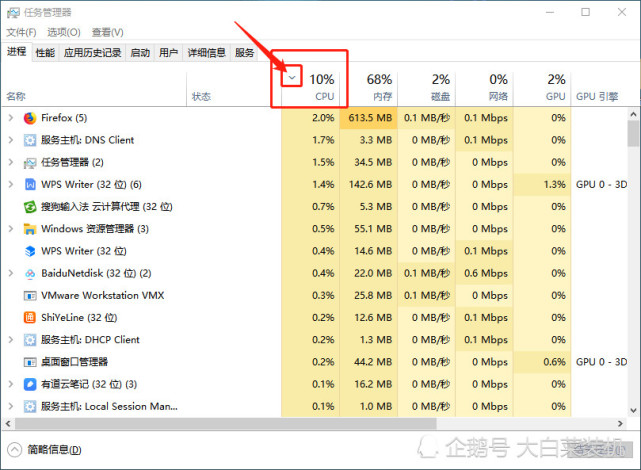Expand the 任务管理器 (2) process group
Viewport: 641px width, 470px height.
tap(11, 162)
